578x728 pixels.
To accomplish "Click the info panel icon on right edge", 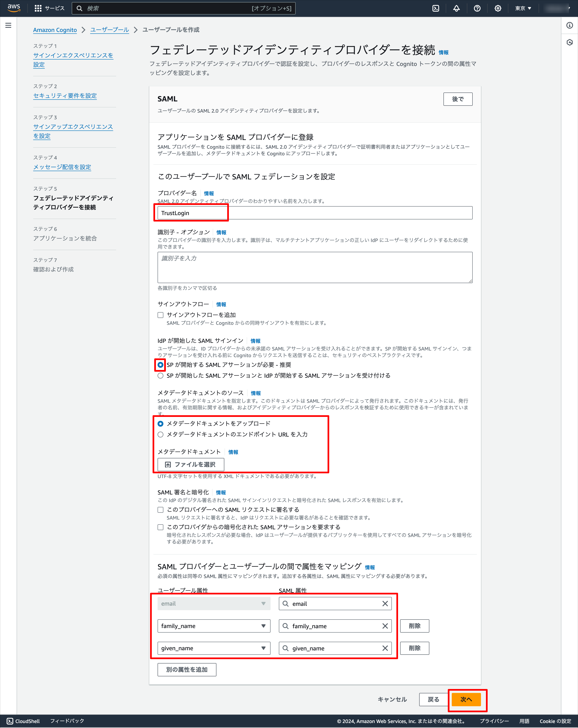I will tap(570, 25).
